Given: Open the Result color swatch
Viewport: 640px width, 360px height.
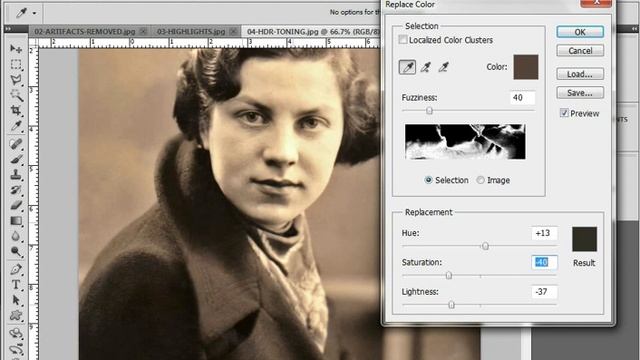Looking at the screenshot, I should (584, 239).
